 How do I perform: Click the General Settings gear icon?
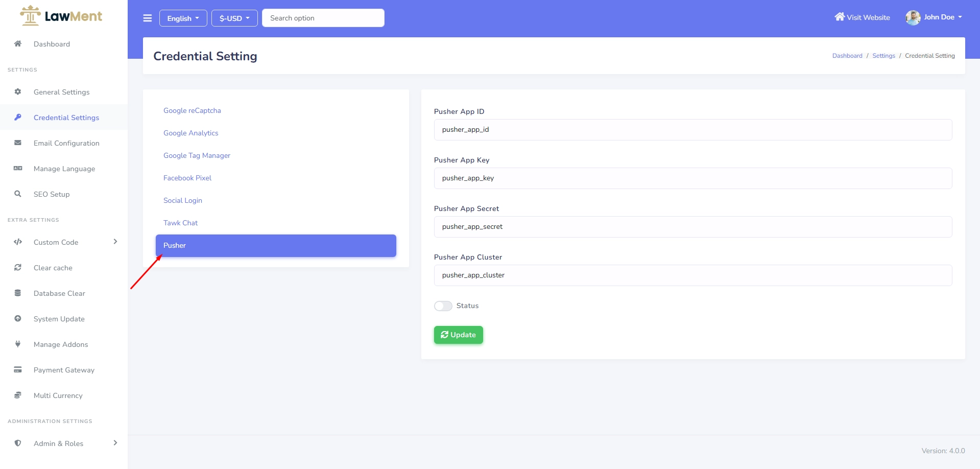point(18,92)
